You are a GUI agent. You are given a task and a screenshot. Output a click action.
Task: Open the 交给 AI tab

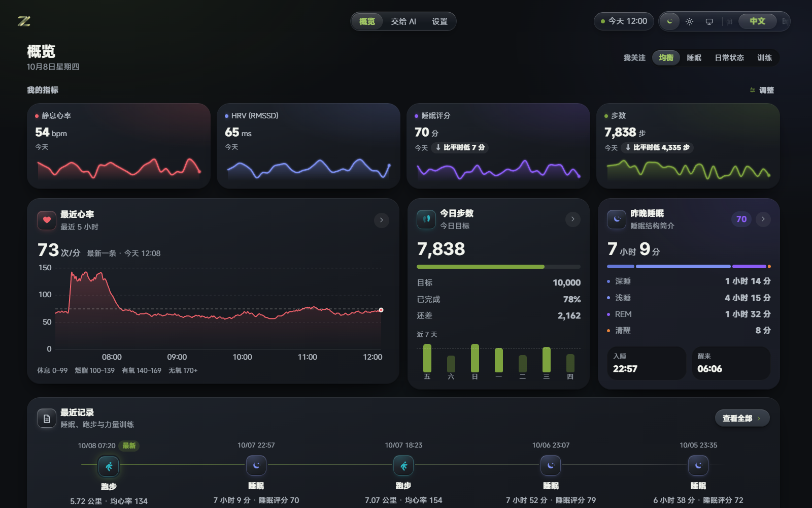click(x=403, y=21)
